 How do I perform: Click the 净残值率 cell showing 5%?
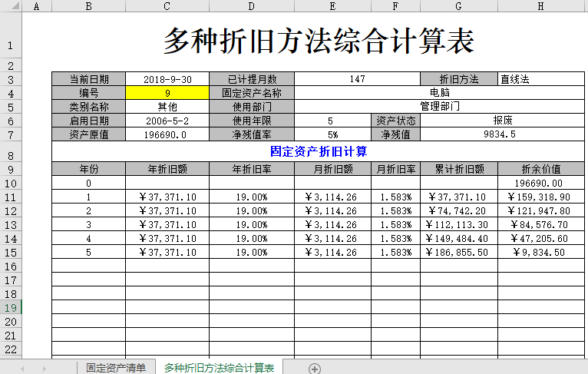pyautogui.click(x=332, y=134)
